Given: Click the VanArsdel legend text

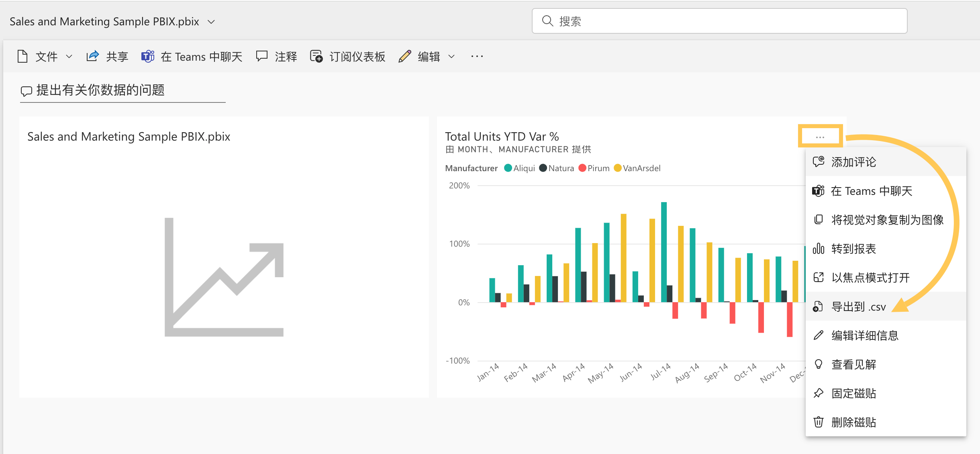Looking at the screenshot, I should pos(641,168).
